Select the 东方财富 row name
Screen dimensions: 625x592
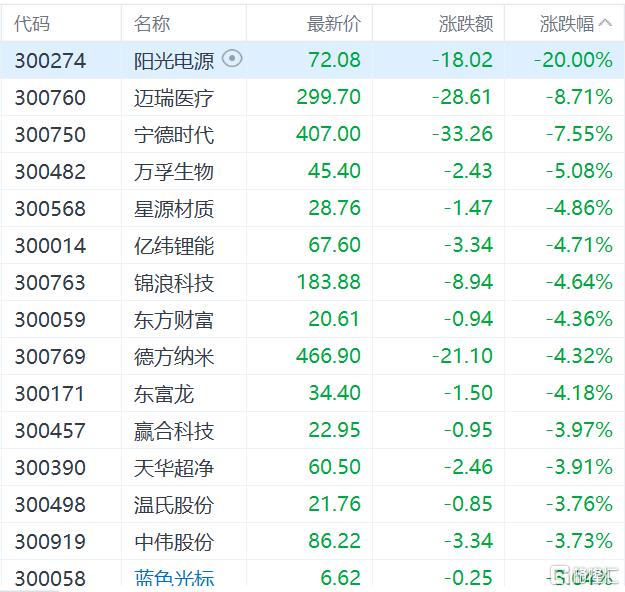tap(174, 320)
